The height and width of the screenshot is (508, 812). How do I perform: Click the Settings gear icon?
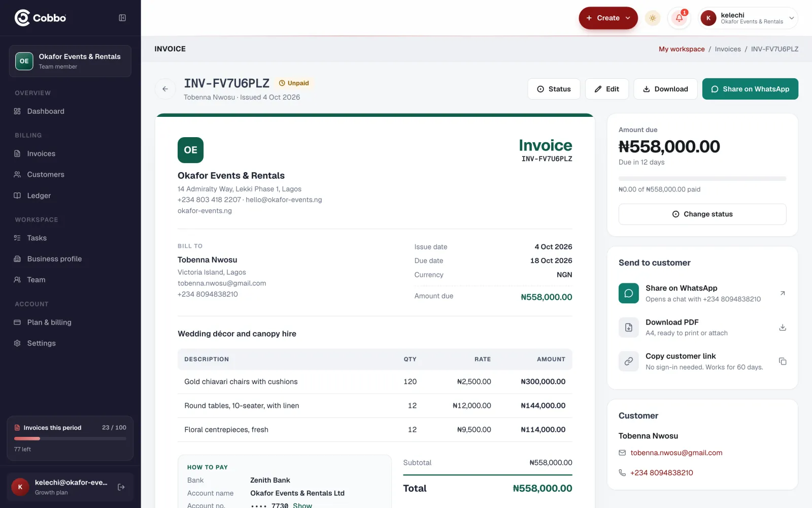tap(17, 343)
